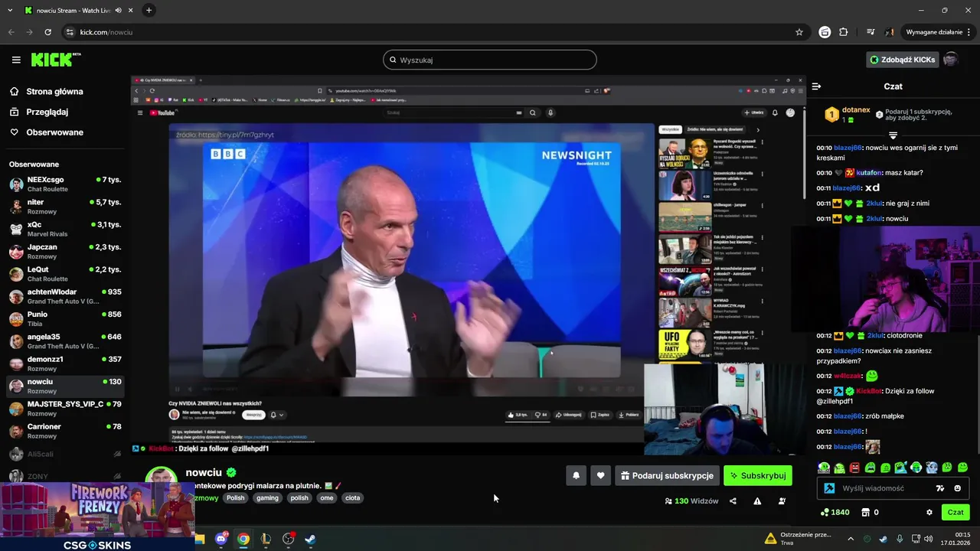Reload the page in Chrome

point(47,32)
